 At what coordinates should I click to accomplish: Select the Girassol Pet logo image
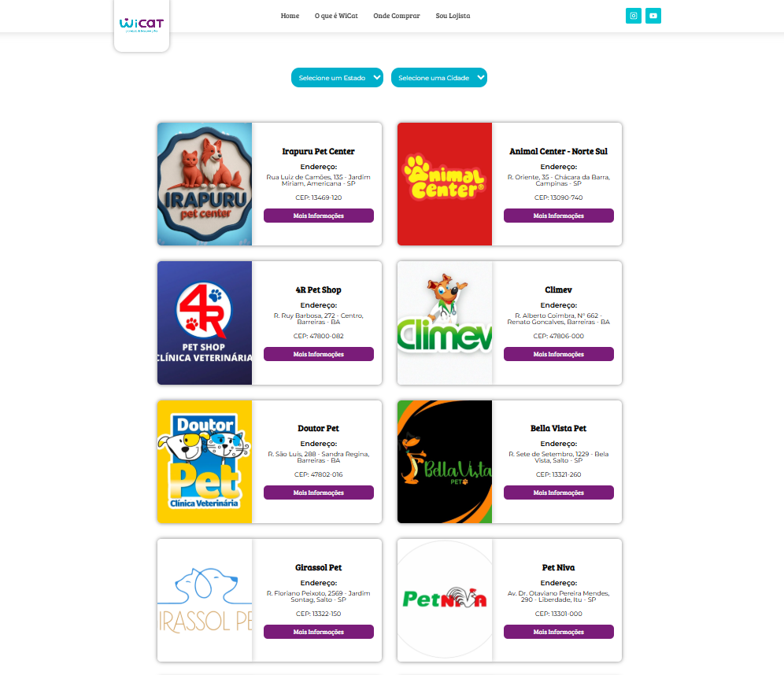[205, 600]
